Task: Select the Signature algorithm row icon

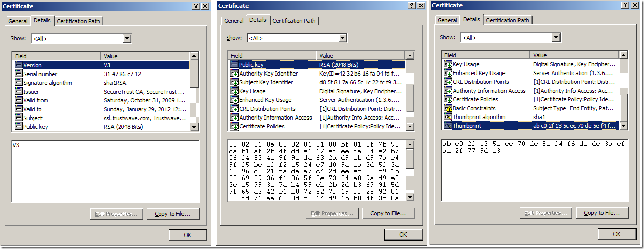Action: pos(19,83)
